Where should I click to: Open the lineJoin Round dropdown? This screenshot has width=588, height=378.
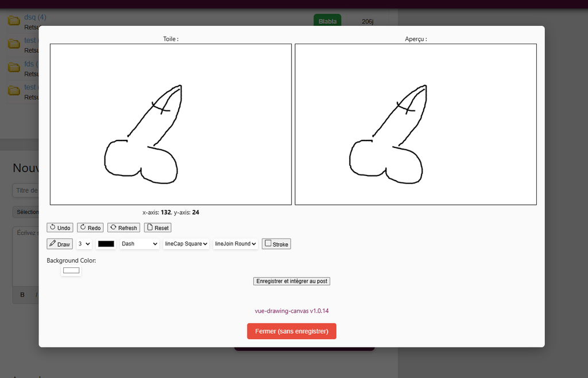coord(235,244)
